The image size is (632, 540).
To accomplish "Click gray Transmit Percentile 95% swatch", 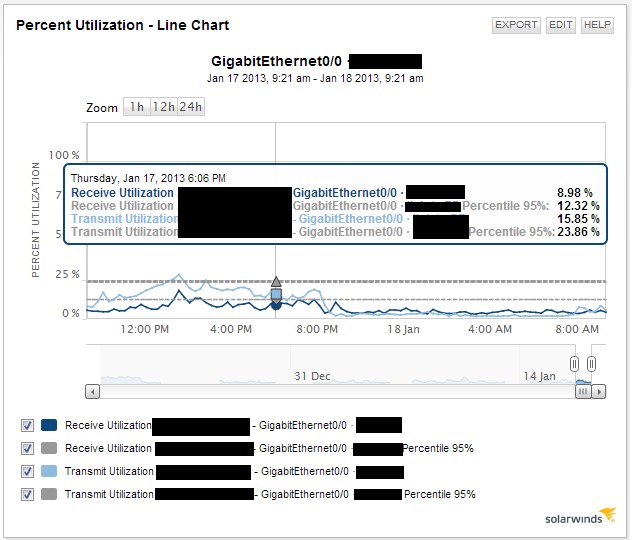I will (49, 494).
